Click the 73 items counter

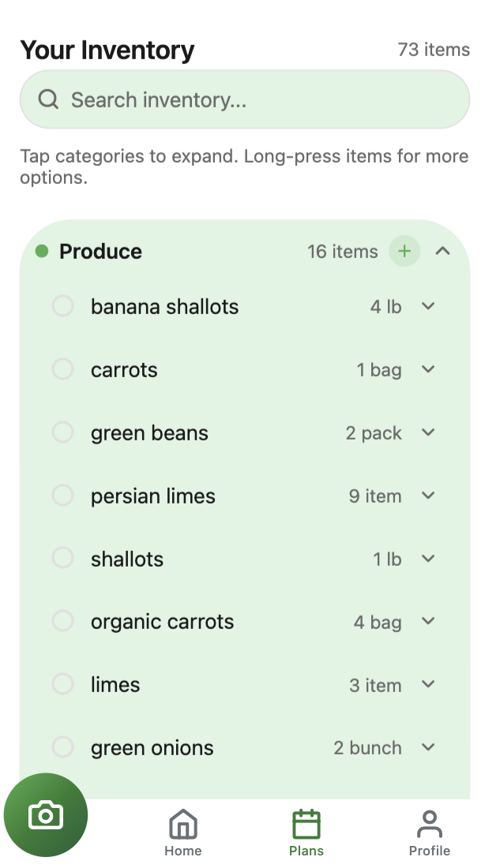[x=434, y=50]
